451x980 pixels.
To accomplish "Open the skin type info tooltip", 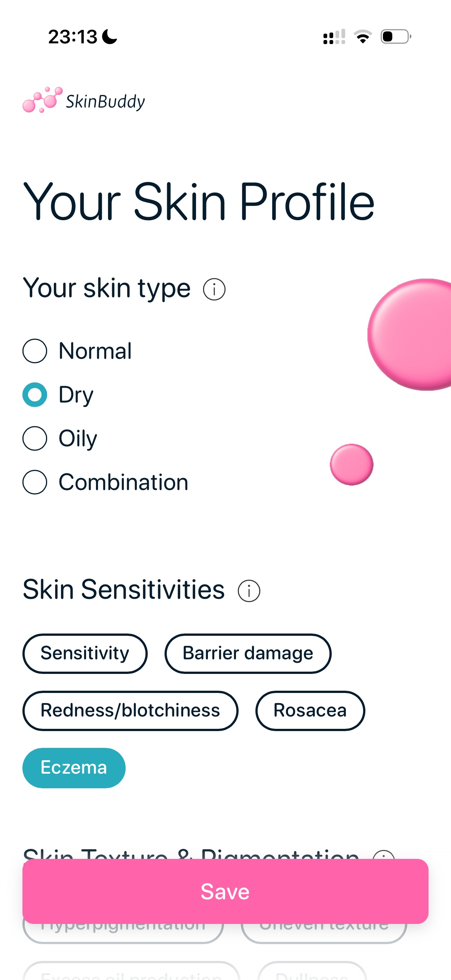I will [x=214, y=289].
